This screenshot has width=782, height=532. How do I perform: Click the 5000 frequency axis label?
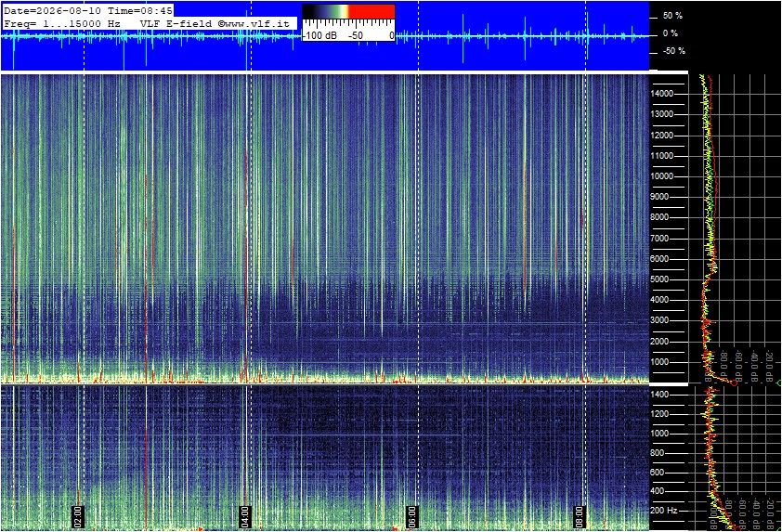[x=660, y=279]
